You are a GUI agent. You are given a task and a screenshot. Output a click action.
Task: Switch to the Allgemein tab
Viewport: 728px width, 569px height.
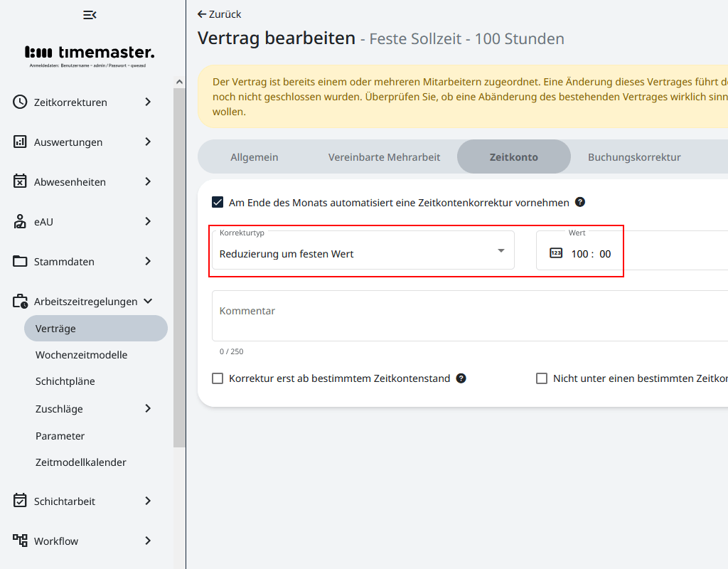(254, 157)
